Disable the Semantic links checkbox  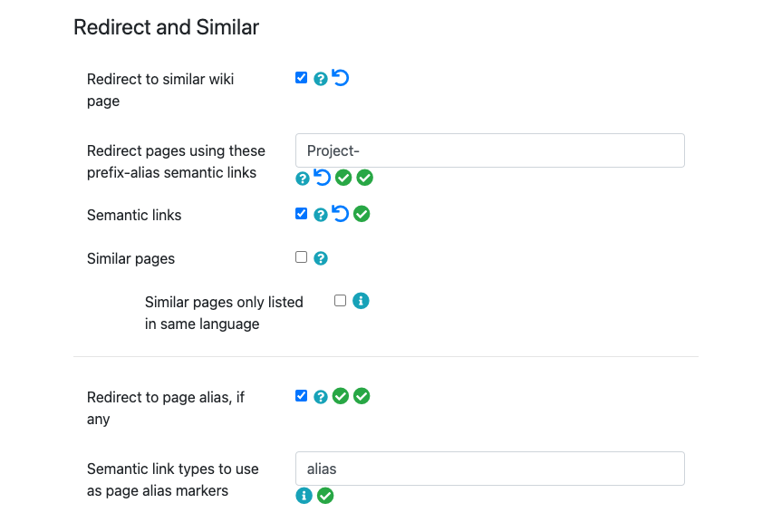coord(302,214)
